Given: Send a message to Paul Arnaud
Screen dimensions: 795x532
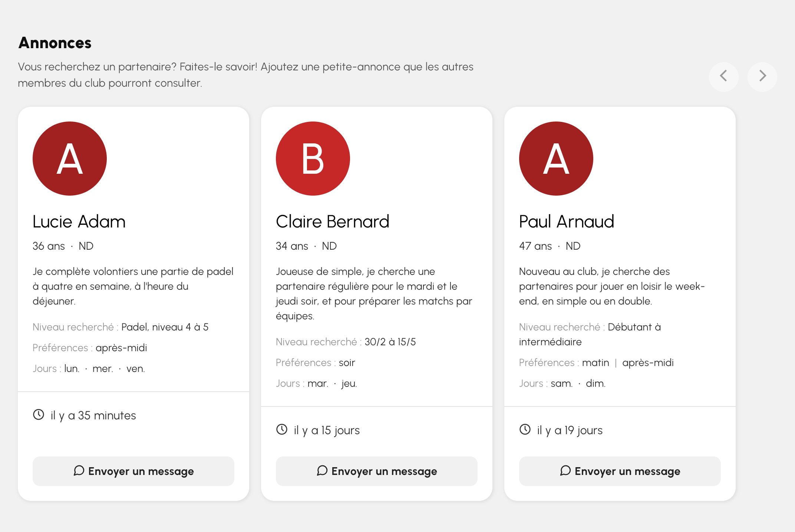Looking at the screenshot, I should 620,471.
